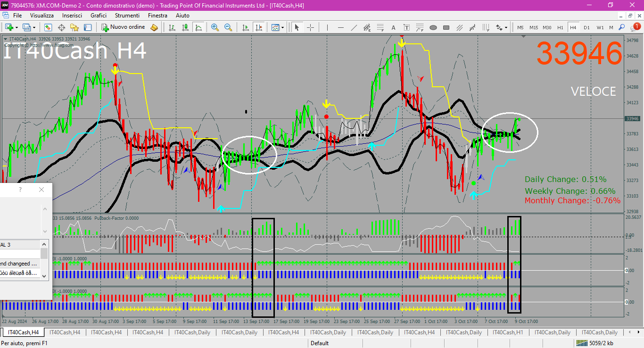644x348 pixels.
Task: Launch MetaEditor with the yellow book icon
Action: 154,27
